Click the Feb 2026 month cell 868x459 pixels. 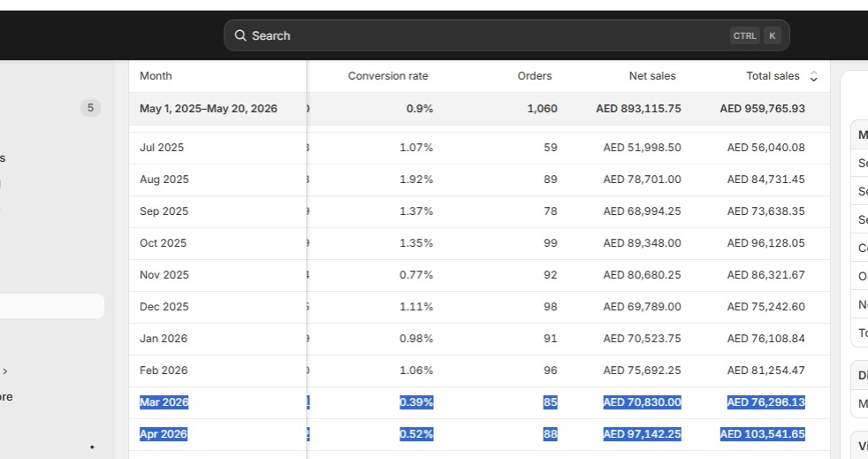[x=164, y=371]
